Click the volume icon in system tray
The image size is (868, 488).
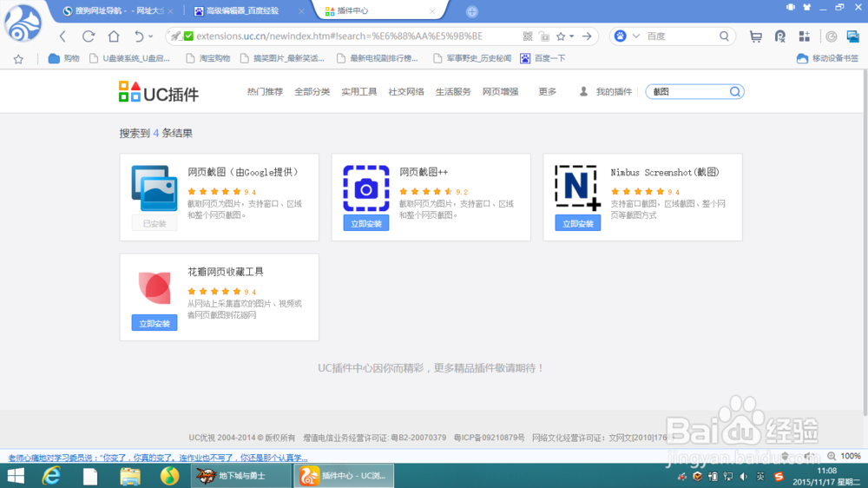tap(744, 477)
